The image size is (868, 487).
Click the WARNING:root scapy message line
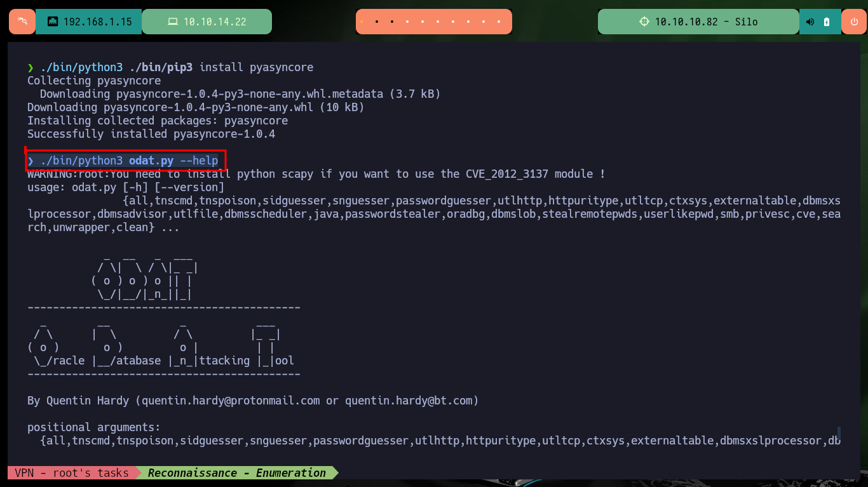316,174
